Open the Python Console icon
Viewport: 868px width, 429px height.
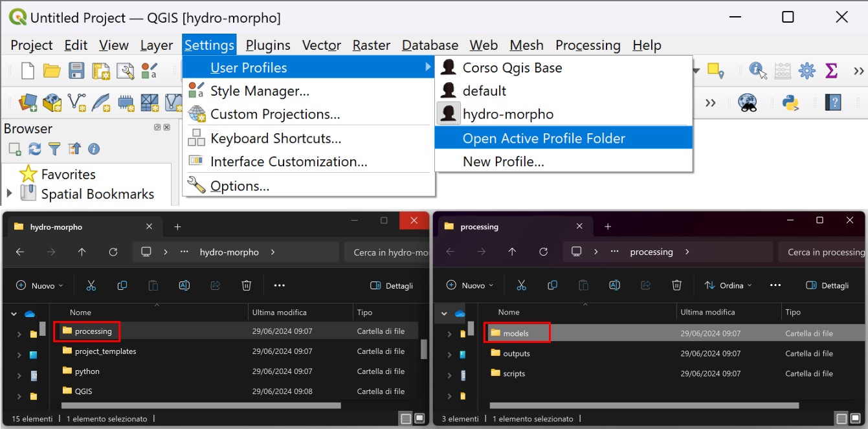coord(789,102)
